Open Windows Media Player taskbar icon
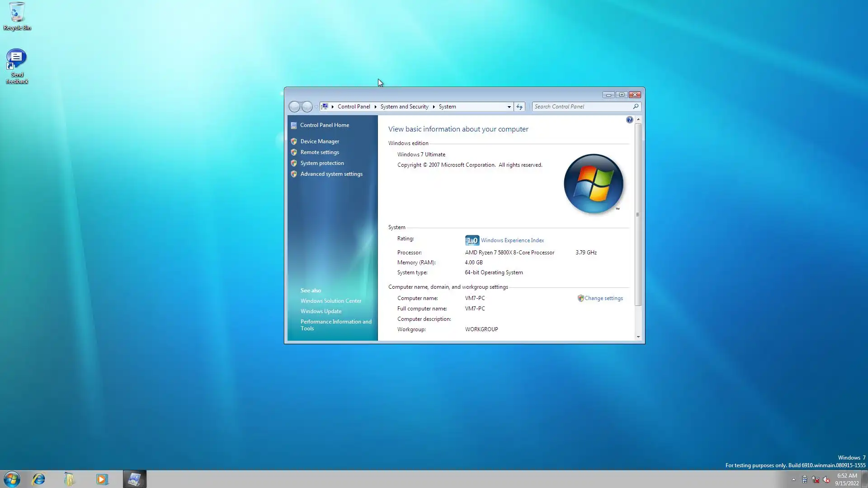Image resolution: width=868 pixels, height=488 pixels. [x=102, y=479]
